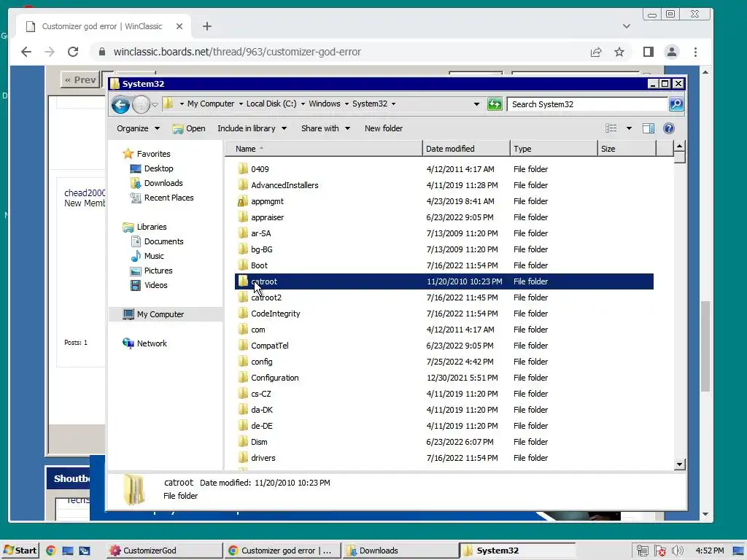This screenshot has width=747, height=560.
Task: Select the 0409 folder icon
Action: click(243, 169)
